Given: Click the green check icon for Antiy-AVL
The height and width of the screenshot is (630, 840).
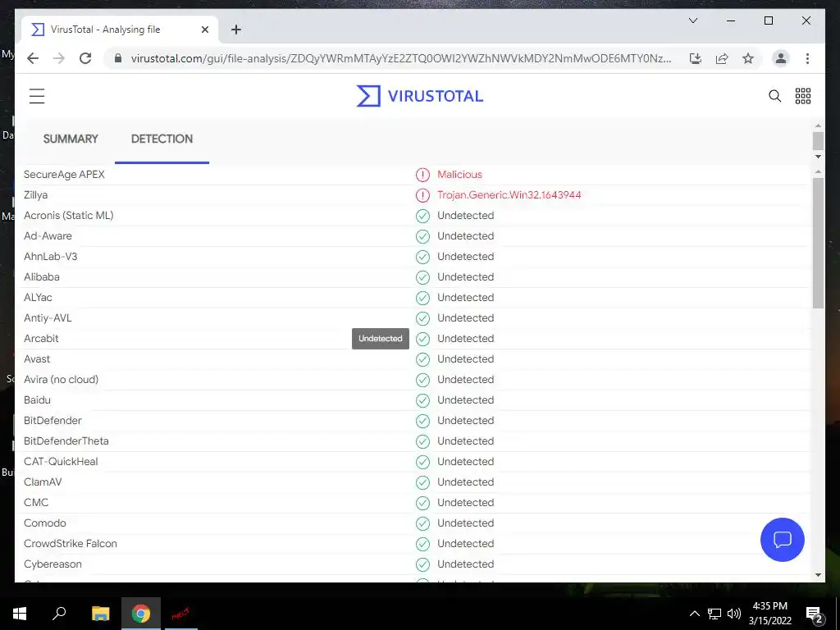Looking at the screenshot, I should (422, 318).
